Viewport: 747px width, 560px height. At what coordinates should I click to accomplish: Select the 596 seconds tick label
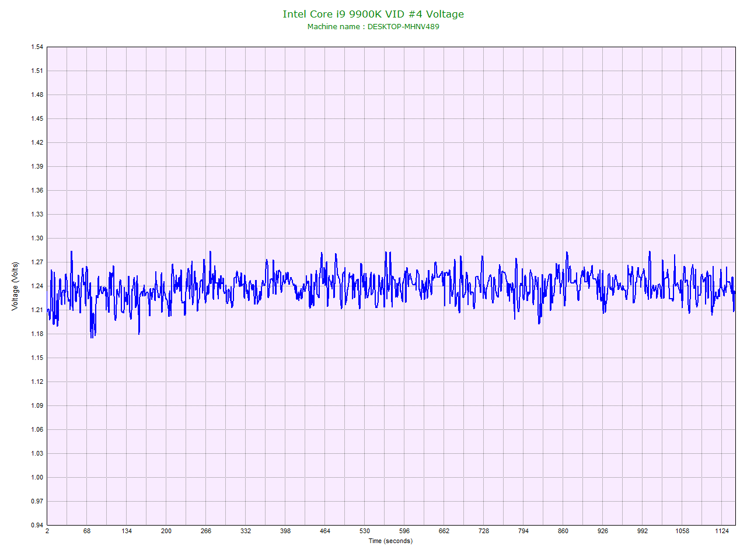tap(404, 531)
